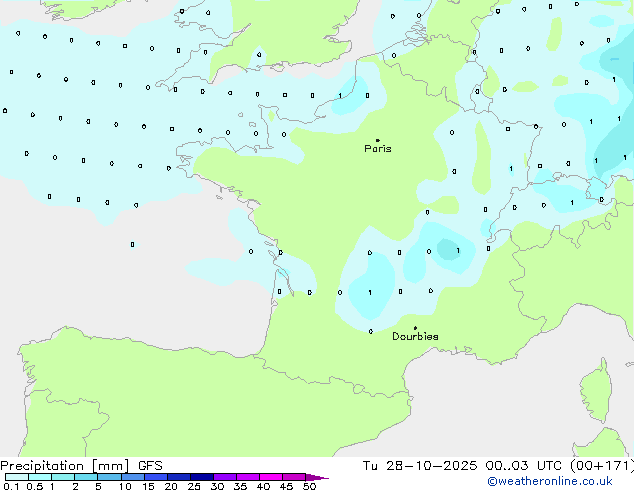Viewport: 634px width, 490px height.
Task: Click the legend value 10
Action: 125,486
